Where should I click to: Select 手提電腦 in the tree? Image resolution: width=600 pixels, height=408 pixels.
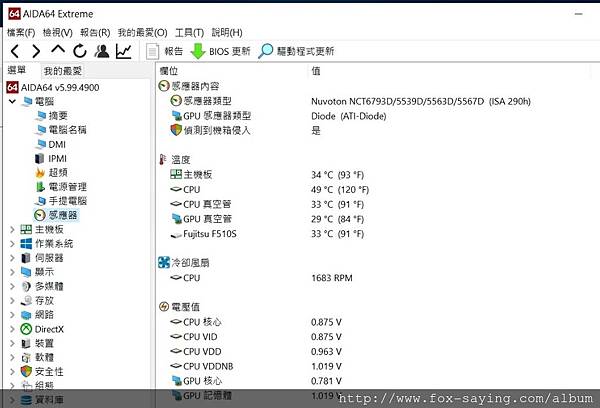(67, 201)
